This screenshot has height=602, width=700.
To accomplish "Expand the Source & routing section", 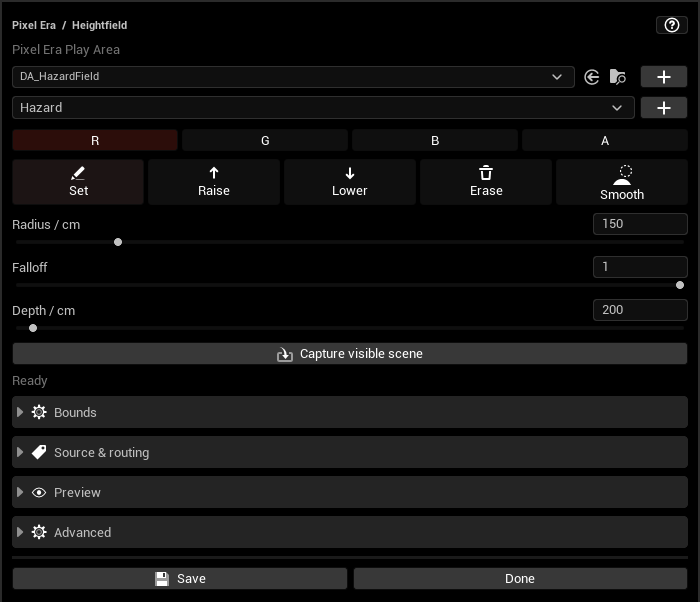I will (x=350, y=452).
